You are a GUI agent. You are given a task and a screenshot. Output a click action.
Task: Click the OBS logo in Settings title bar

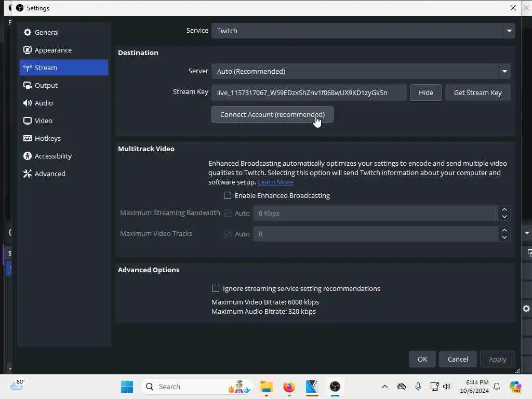pyautogui.click(x=20, y=8)
